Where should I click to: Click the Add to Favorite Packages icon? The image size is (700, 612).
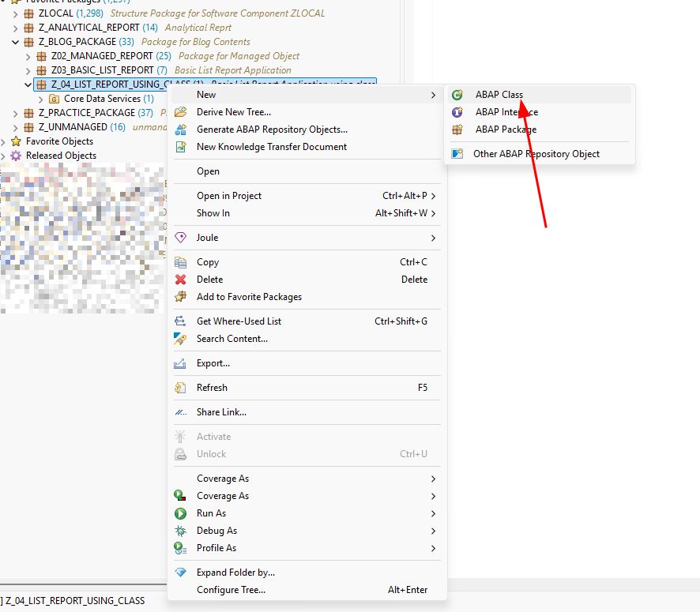pos(180,297)
